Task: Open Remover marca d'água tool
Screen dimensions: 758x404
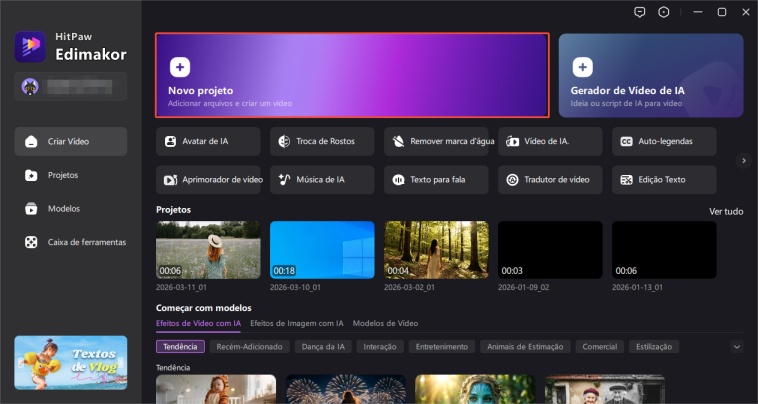Action: click(x=436, y=141)
